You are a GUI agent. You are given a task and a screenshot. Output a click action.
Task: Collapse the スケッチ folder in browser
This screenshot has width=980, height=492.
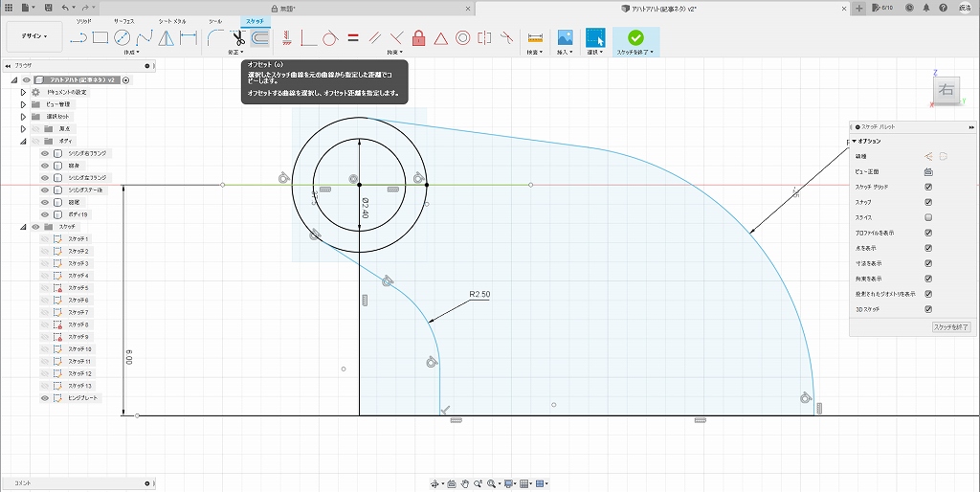[24, 227]
